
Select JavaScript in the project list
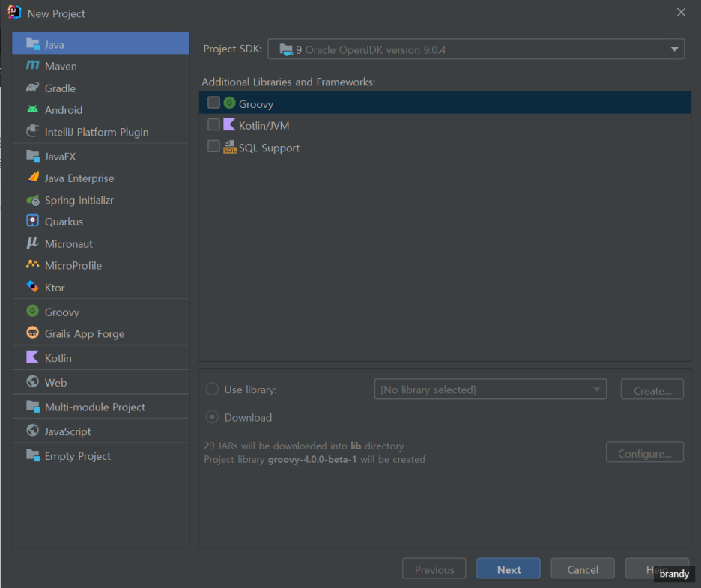pyautogui.click(x=100, y=431)
